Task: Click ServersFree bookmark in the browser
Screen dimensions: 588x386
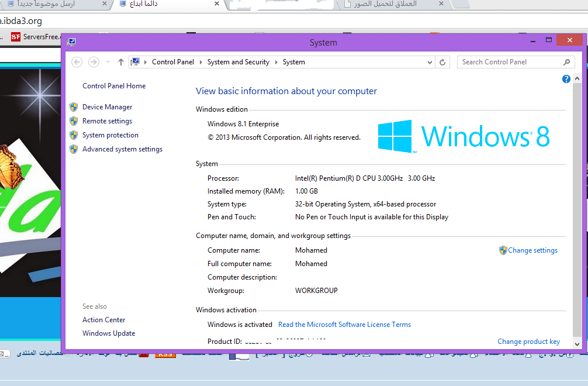Action: [36, 37]
